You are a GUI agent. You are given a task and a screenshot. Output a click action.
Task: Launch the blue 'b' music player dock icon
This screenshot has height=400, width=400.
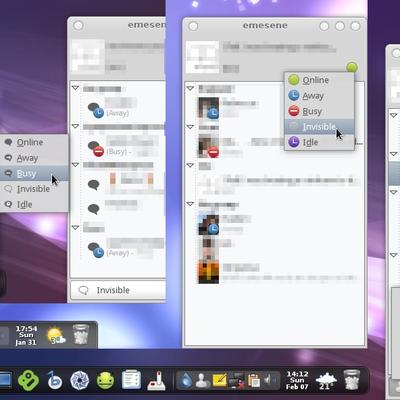(54, 380)
